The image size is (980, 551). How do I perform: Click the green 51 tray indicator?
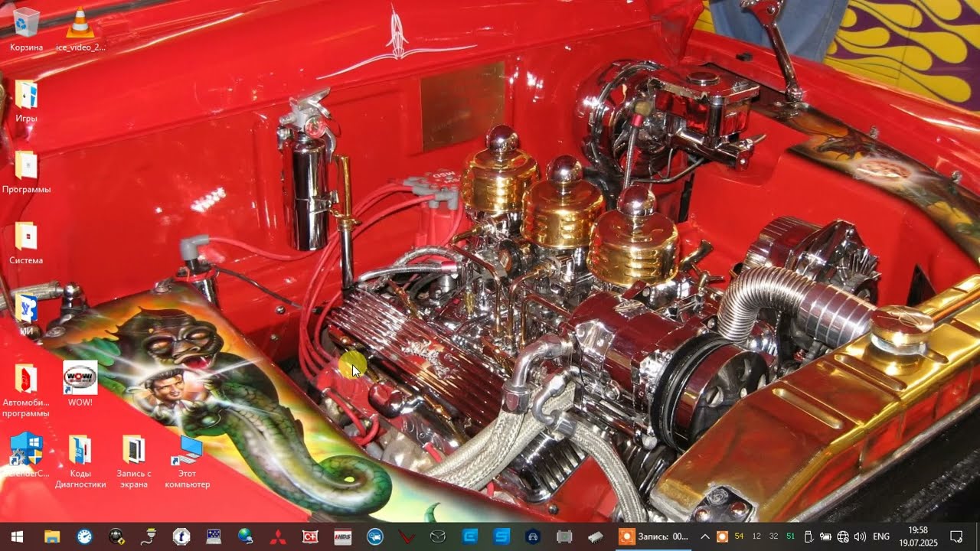point(791,536)
